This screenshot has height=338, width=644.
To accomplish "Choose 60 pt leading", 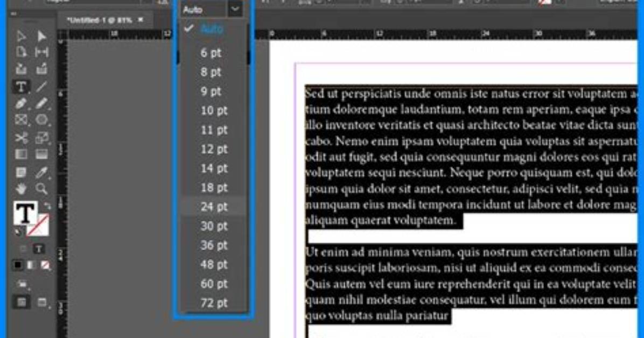I will [x=214, y=284].
